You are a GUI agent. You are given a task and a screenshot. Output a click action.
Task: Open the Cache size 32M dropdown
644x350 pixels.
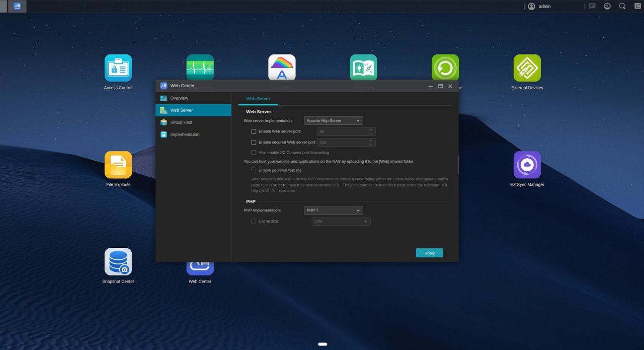[341, 221]
